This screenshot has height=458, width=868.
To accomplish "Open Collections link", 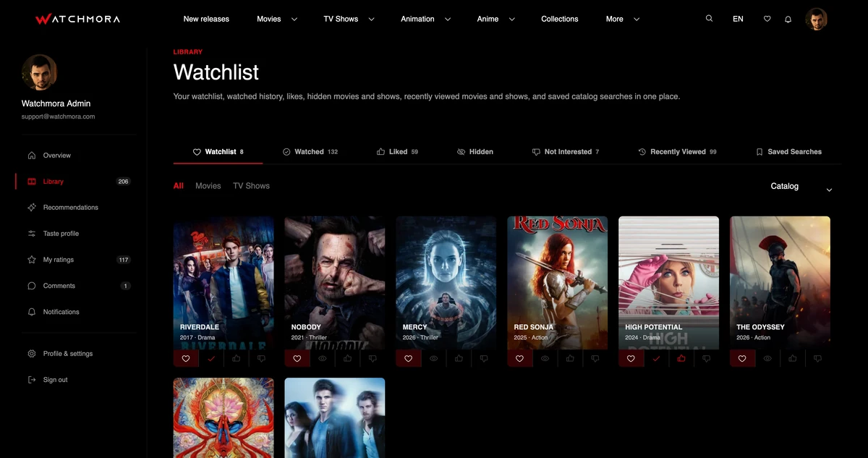I will [560, 19].
